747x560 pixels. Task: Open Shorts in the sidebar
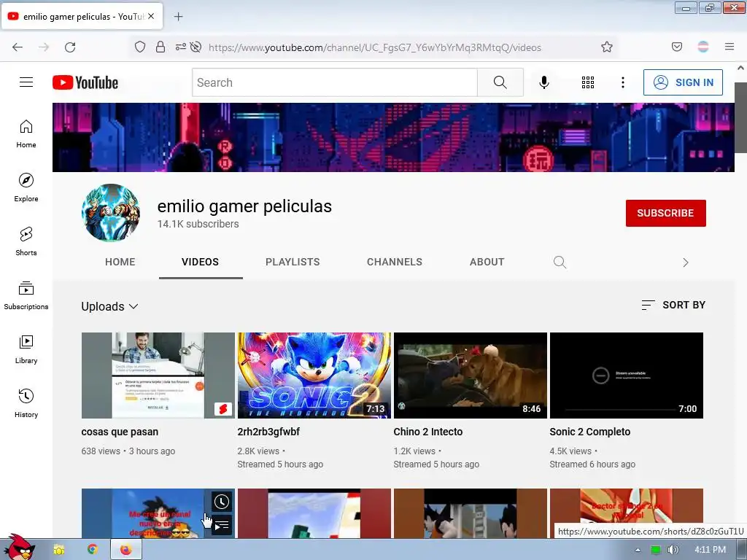26,241
